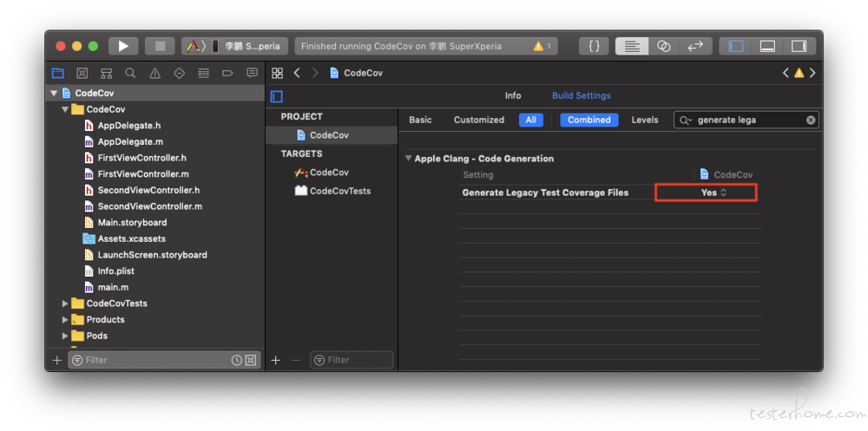The width and height of the screenshot is (868, 431).
Task: Open the Symbol navigator
Action: pos(106,73)
